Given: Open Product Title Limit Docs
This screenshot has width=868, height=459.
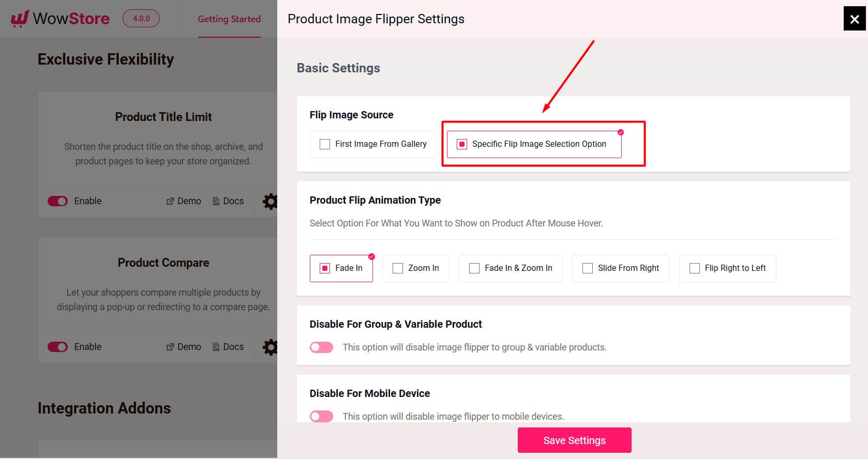Looking at the screenshot, I should 228,201.
